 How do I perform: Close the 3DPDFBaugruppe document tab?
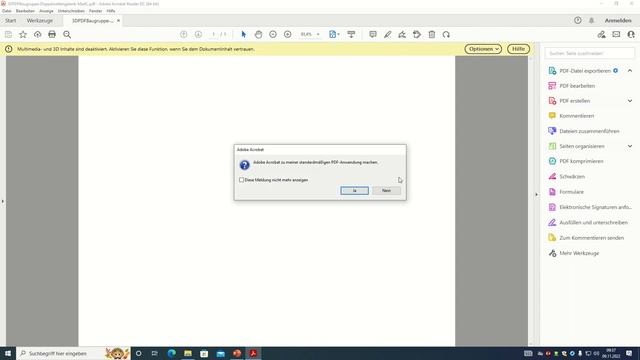click(x=118, y=20)
